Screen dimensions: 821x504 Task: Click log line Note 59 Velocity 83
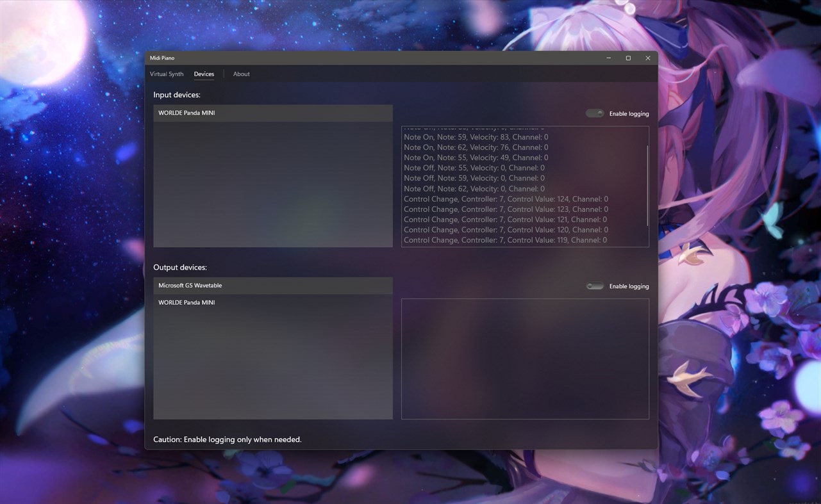[476, 137]
